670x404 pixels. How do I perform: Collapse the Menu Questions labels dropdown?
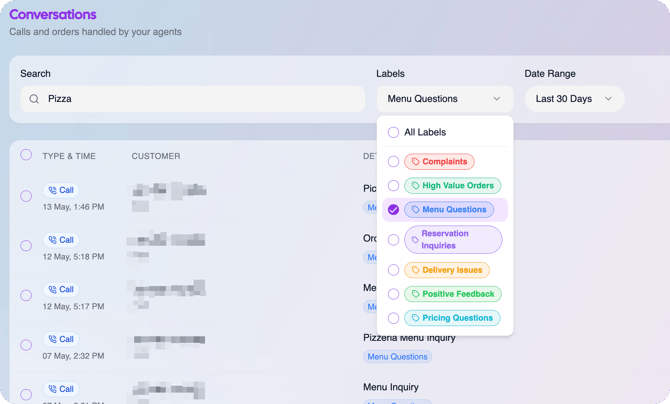(x=445, y=99)
